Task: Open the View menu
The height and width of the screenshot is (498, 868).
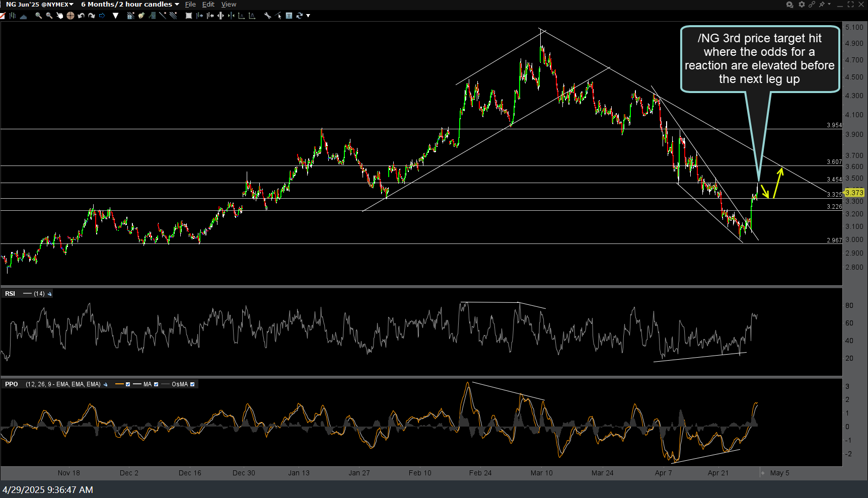Action: pos(229,5)
